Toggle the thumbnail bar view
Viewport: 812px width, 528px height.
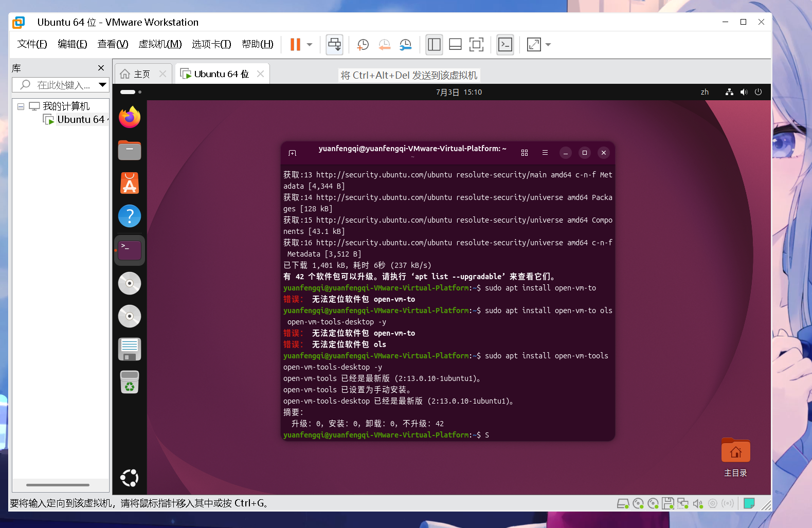pos(455,45)
